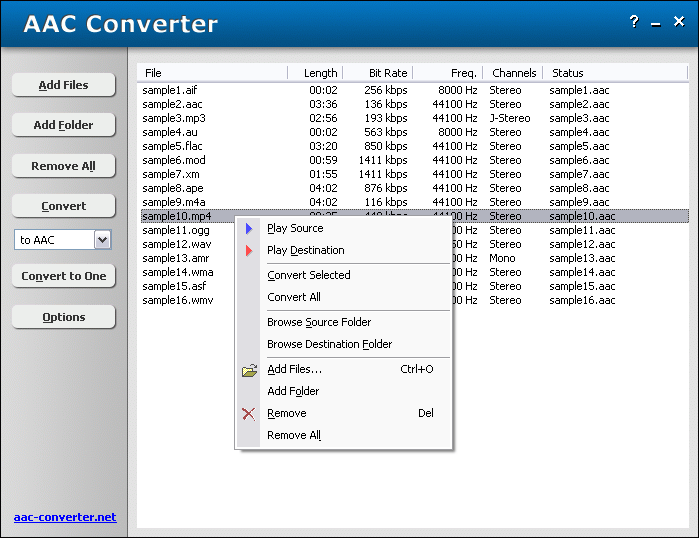Open the Options button
699x538 pixels.
click(63, 317)
